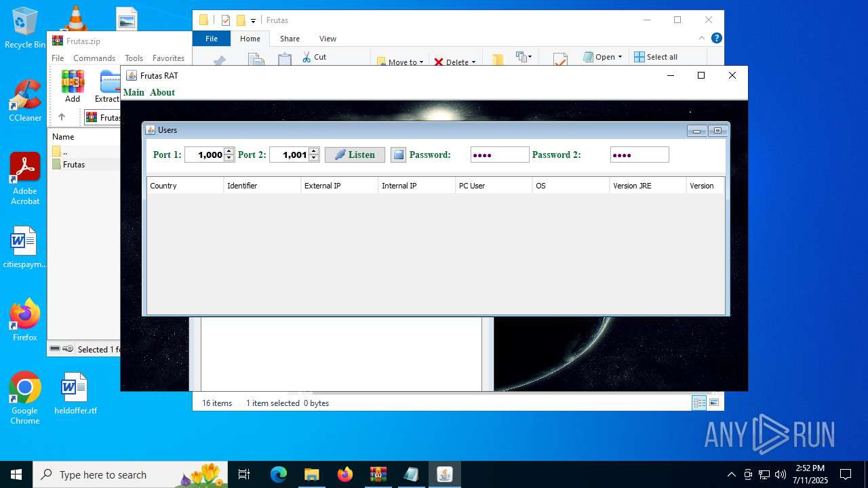The width and height of the screenshot is (868, 488).
Task: Increase Port 1 value with up arrow
Action: 229,151
